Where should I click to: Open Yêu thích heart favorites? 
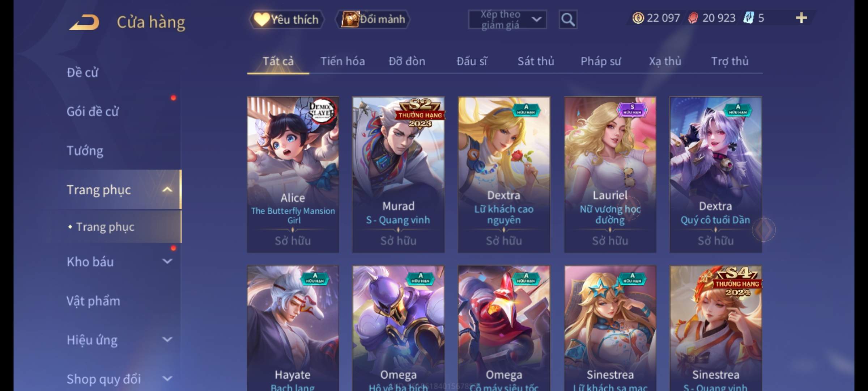tap(286, 19)
